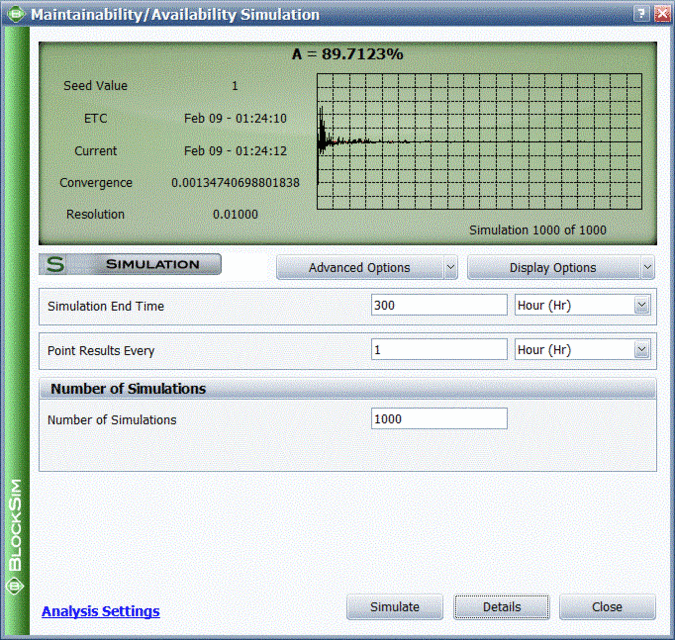Open the Advanced Options dropdown arrow

450,267
